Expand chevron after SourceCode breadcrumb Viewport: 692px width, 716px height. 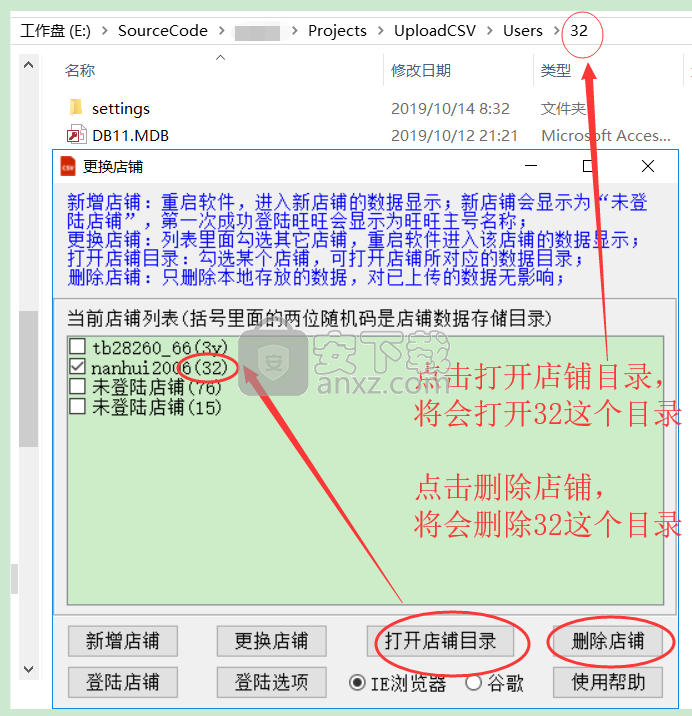[x=222, y=31]
